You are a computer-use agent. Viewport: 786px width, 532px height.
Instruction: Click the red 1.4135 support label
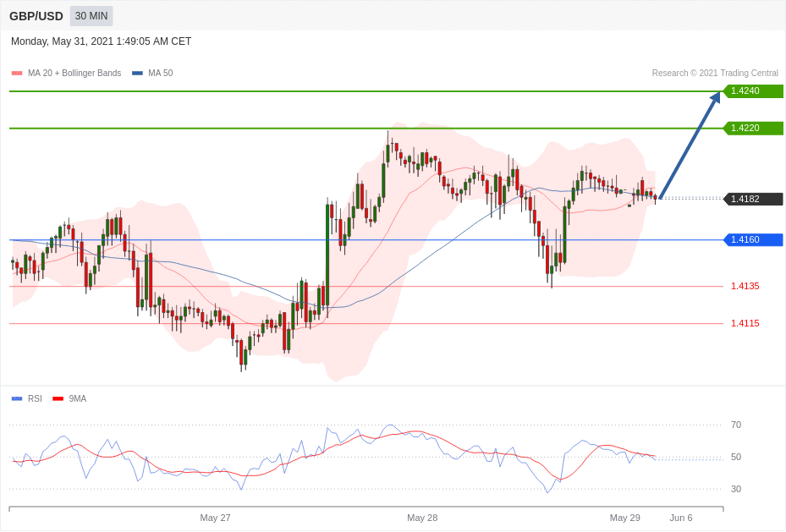(x=745, y=287)
